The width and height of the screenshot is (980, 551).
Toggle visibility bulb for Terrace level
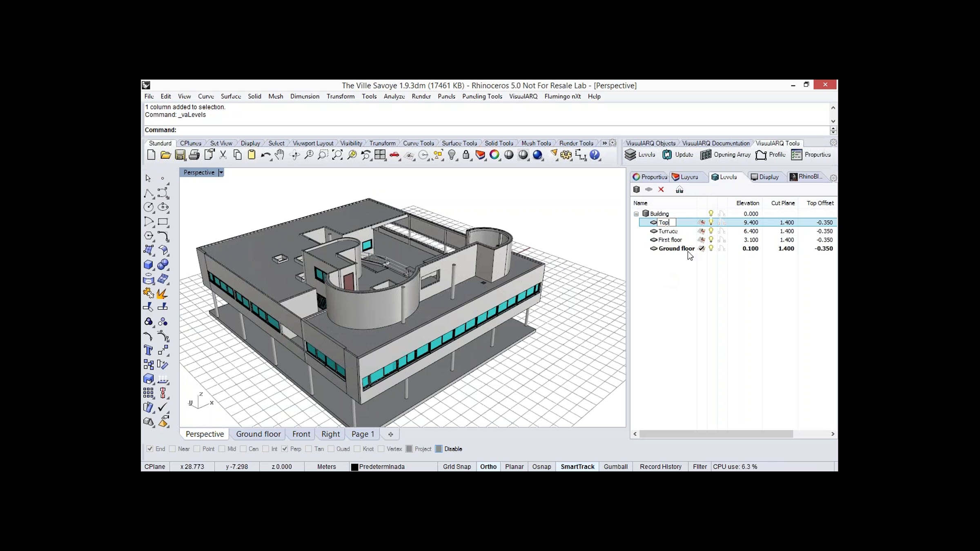pyautogui.click(x=711, y=231)
